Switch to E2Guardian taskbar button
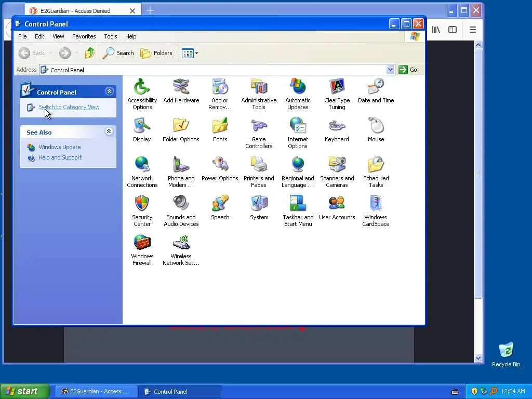The width and height of the screenshot is (532, 399). pyautogui.click(x=96, y=392)
